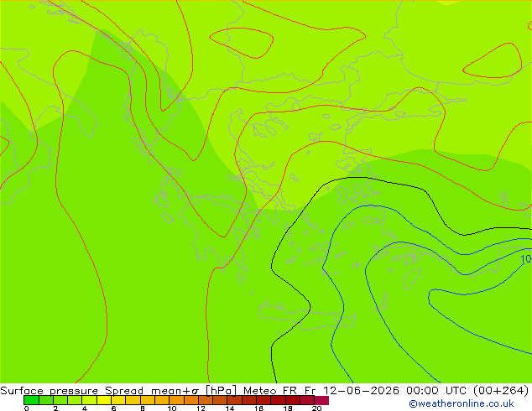Viewport: 532px width, 411px height.
Task: Click the legend label '20'
Action: (317, 408)
